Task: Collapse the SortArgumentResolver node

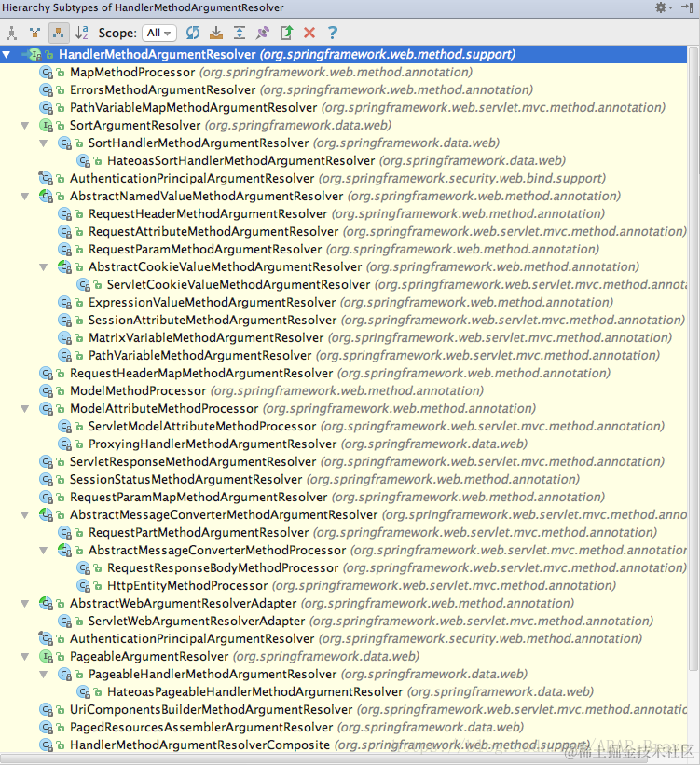Action: point(25,126)
